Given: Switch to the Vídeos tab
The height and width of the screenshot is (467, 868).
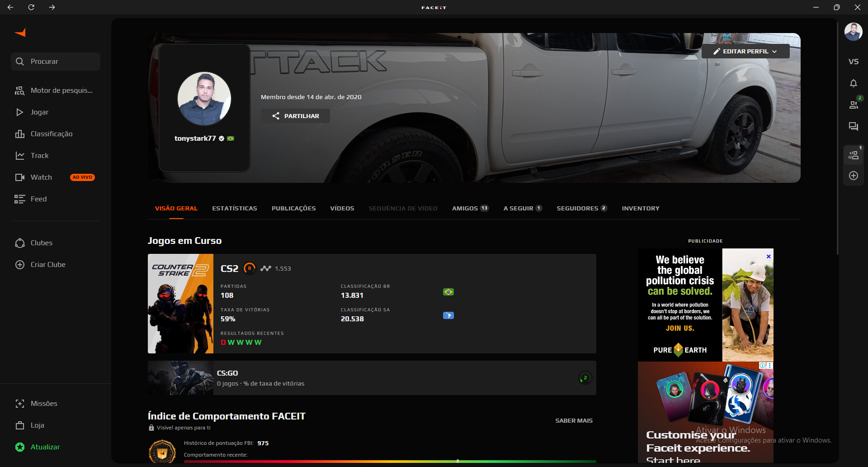Looking at the screenshot, I should pyautogui.click(x=342, y=209).
